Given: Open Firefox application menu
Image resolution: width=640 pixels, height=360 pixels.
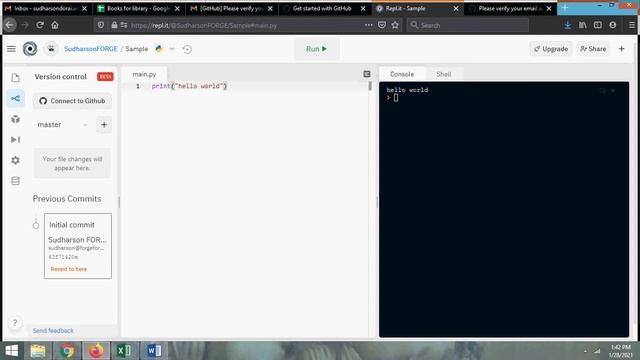Looking at the screenshot, I should tap(631, 25).
